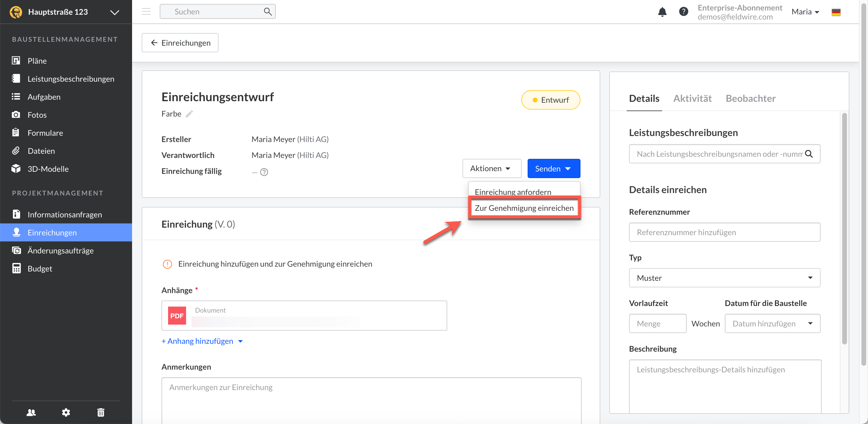Click the pencil icon next to Farbe

tap(189, 114)
